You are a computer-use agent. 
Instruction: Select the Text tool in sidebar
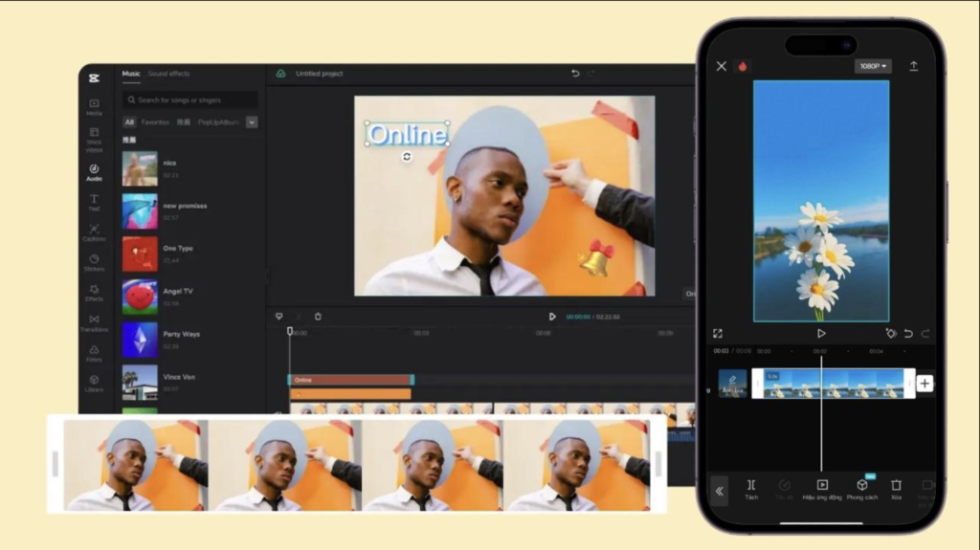coord(94,201)
